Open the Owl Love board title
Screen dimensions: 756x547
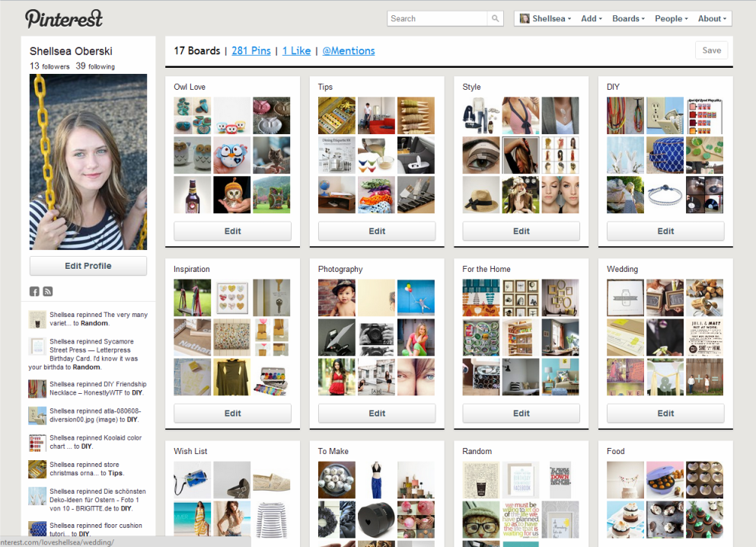pos(190,87)
